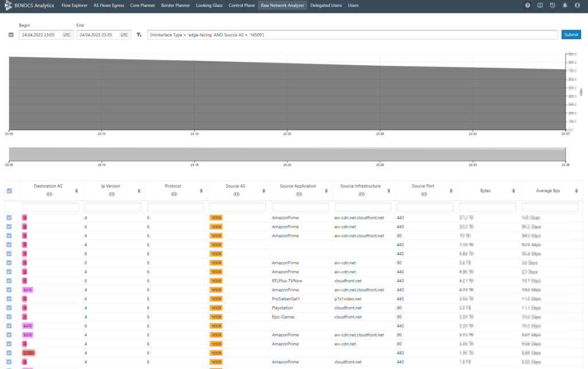The width and height of the screenshot is (588, 369).
Task: Open the Looking Glass section
Action: [x=209, y=5]
